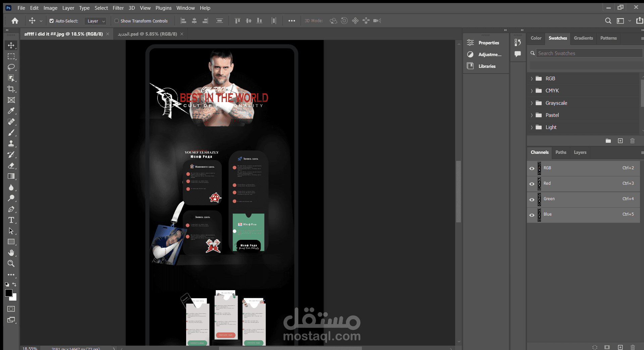This screenshot has height=350, width=644.
Task: Hide the RGB channel eye
Action: click(532, 168)
